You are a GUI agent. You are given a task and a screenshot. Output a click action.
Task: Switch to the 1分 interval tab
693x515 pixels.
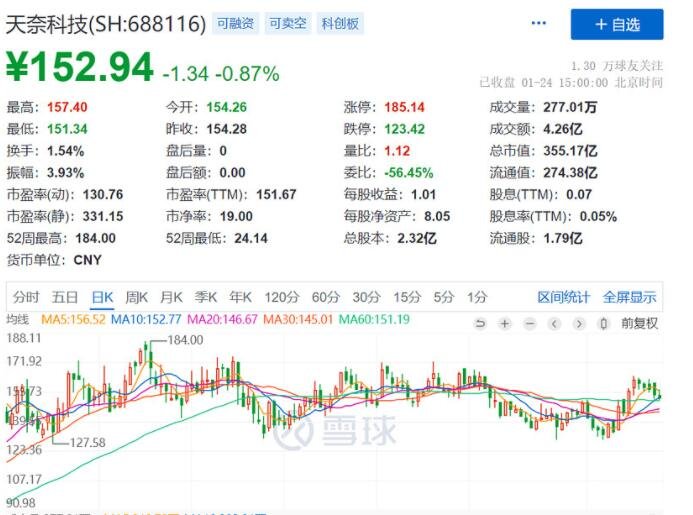click(x=477, y=297)
